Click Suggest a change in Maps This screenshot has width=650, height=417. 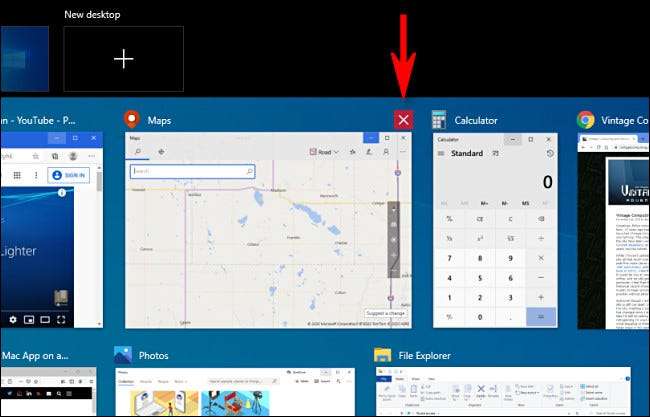pos(386,313)
